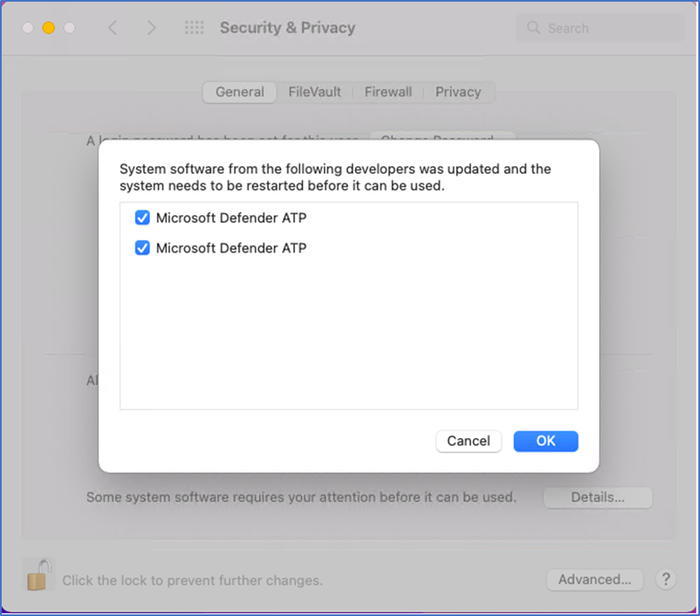
Task: Confirm the dialog with the OK button
Action: (546, 441)
